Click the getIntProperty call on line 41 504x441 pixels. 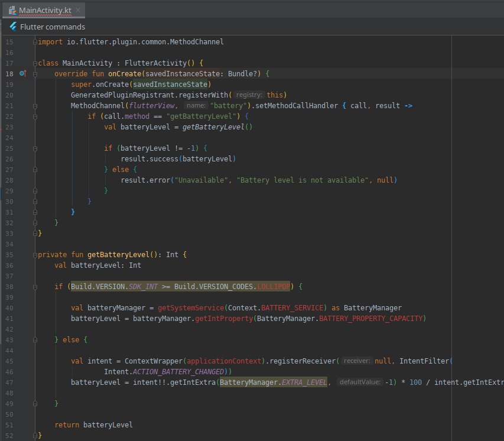click(224, 319)
